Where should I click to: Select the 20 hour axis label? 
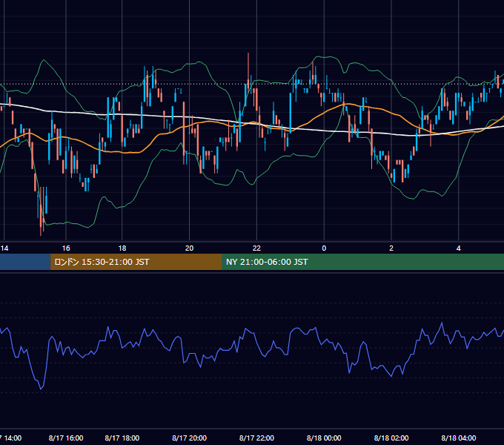tap(189, 248)
